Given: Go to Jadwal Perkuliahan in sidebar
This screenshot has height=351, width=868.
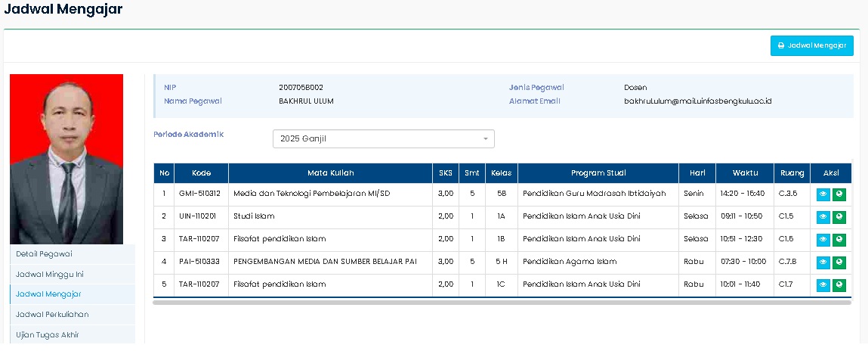Looking at the screenshot, I should [x=54, y=314].
